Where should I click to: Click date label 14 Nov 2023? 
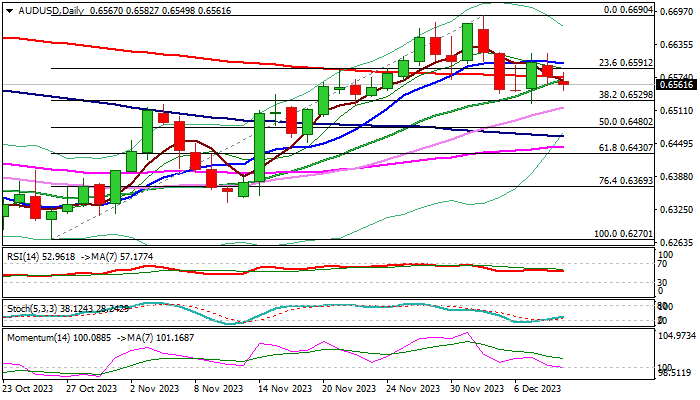(285, 389)
